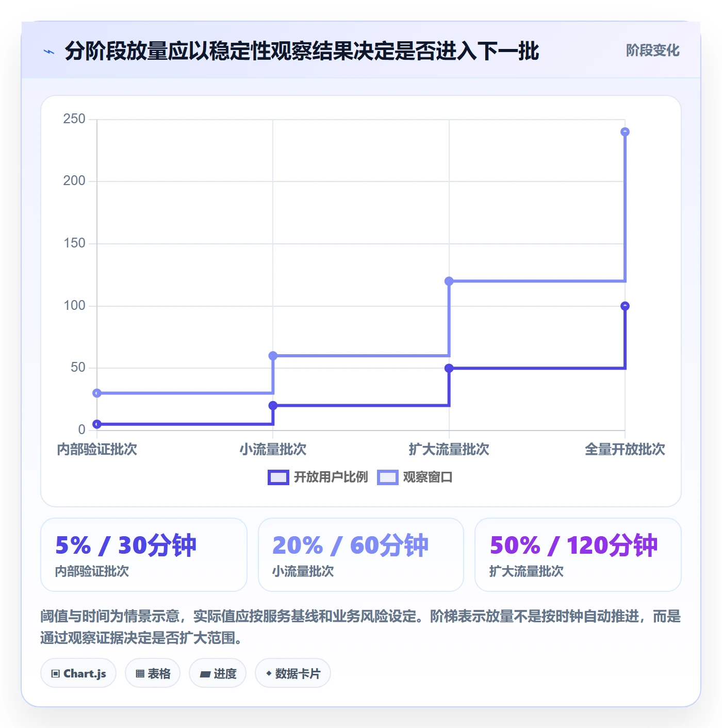The image size is (722, 728).
Task: Click the 250 y-axis tick label
Action: (74, 119)
